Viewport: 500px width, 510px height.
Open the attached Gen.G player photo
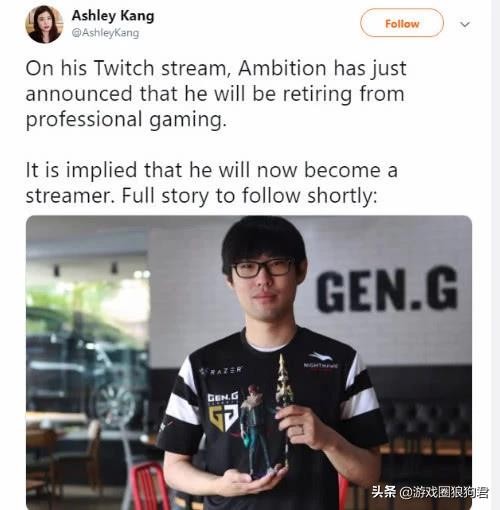[x=249, y=362]
